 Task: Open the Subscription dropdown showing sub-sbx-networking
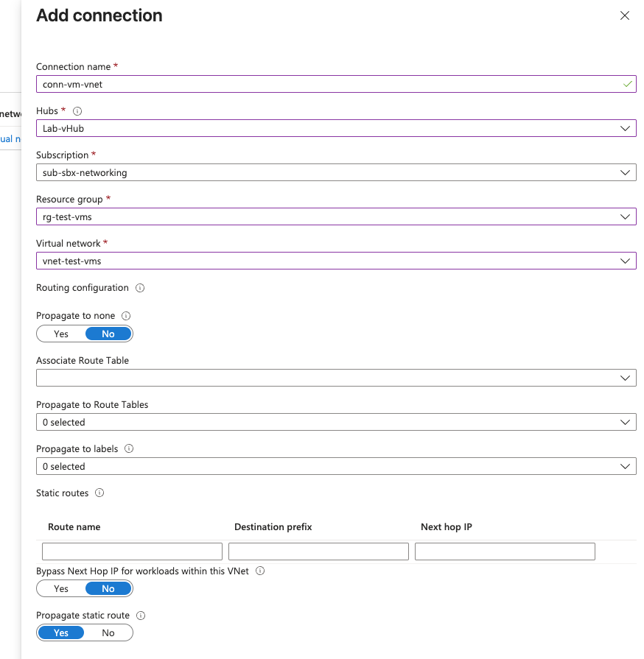pos(336,172)
